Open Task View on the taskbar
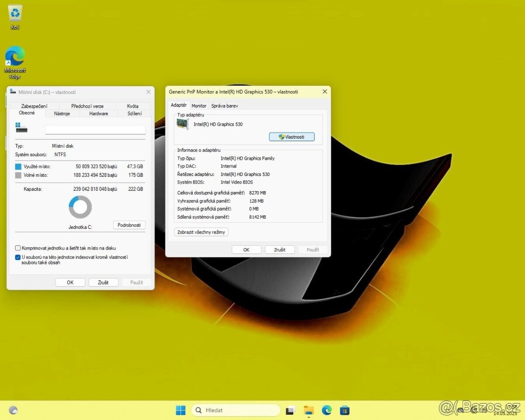This screenshot has height=420, width=525. pyautogui.click(x=290, y=410)
